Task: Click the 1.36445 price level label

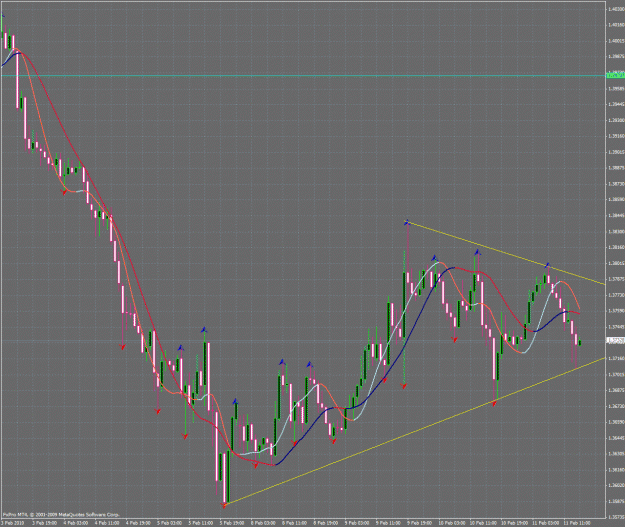Action: pyautogui.click(x=616, y=438)
